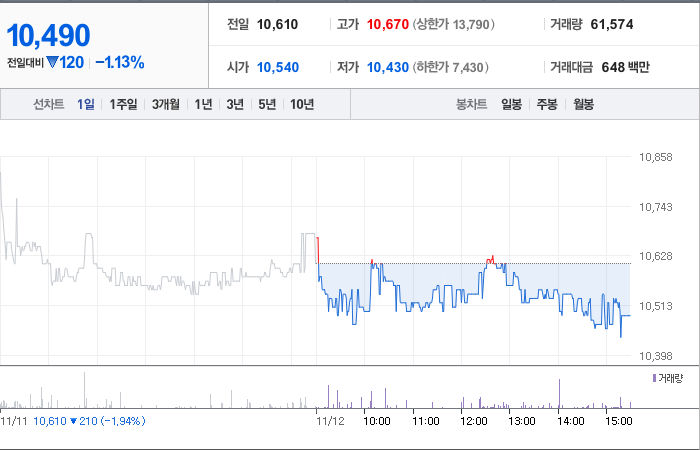Viewport: 700px width, 450px height.
Task: Click the 고가 value 10,670
Action: pos(388,24)
